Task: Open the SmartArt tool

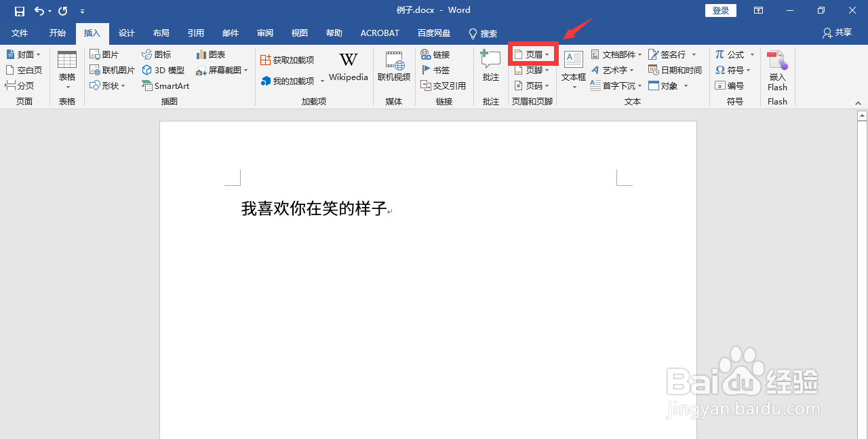Action: tap(165, 85)
